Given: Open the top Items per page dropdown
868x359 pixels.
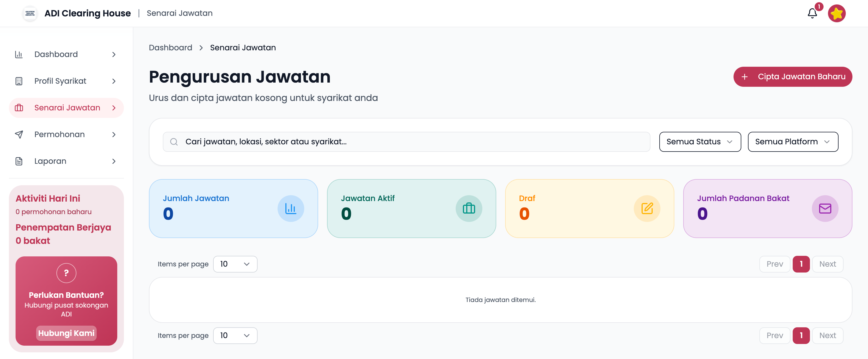Looking at the screenshot, I should click(x=235, y=264).
